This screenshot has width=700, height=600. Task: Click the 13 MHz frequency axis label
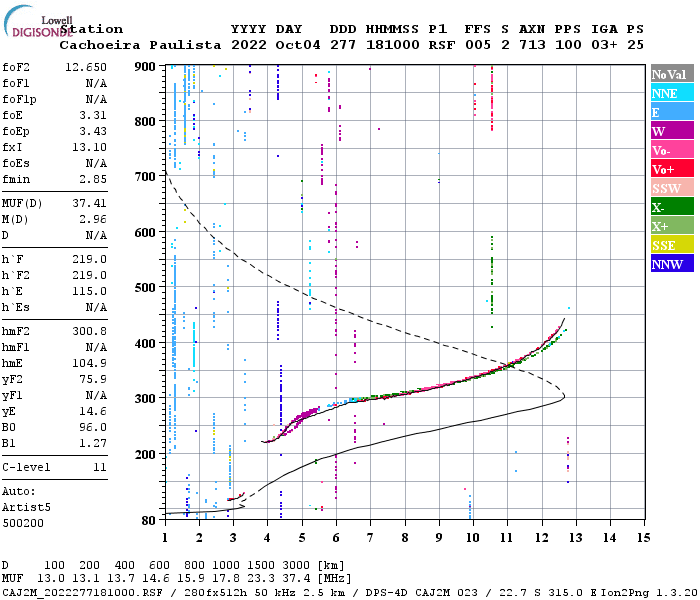(x=575, y=538)
